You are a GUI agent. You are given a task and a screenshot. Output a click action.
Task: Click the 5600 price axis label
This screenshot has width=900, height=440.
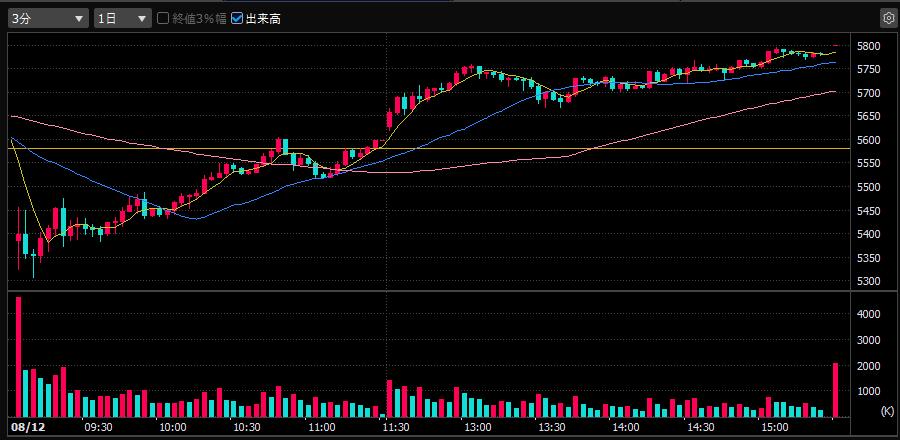867,140
